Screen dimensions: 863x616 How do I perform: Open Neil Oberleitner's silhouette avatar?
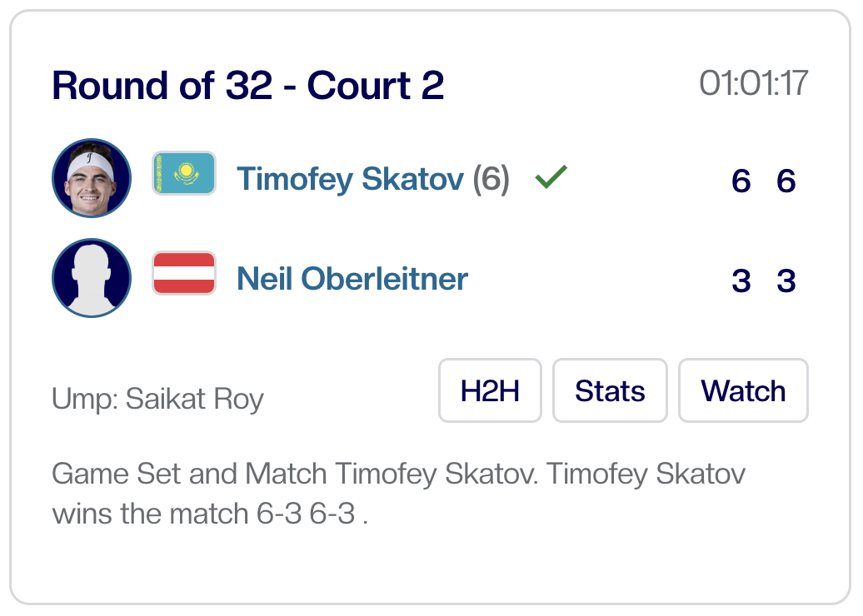pos(92,278)
